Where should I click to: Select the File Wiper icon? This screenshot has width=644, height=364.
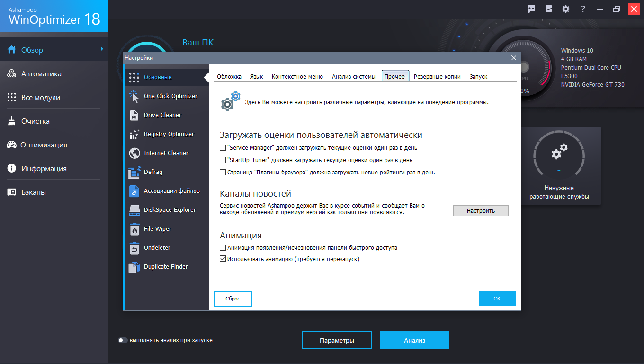pyautogui.click(x=134, y=229)
